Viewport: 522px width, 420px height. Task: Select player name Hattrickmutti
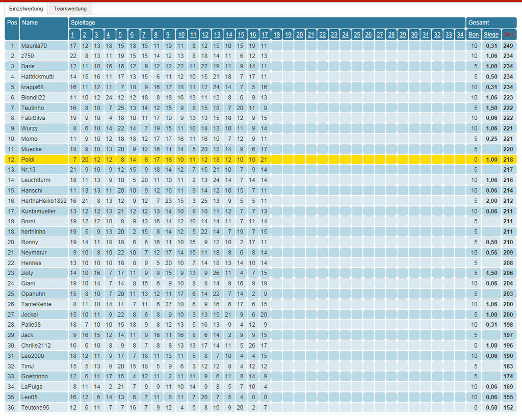37,76
